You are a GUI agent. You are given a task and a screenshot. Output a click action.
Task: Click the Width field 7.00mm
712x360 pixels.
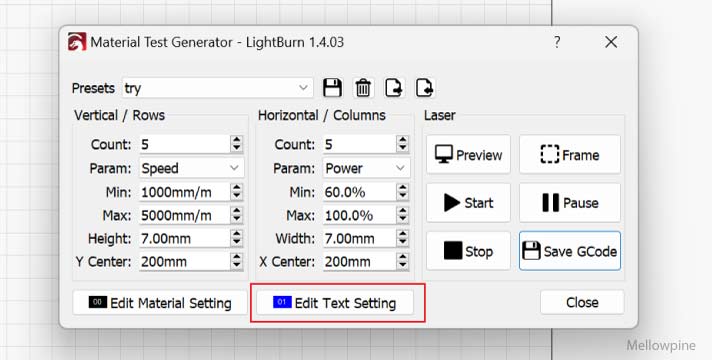click(x=359, y=238)
